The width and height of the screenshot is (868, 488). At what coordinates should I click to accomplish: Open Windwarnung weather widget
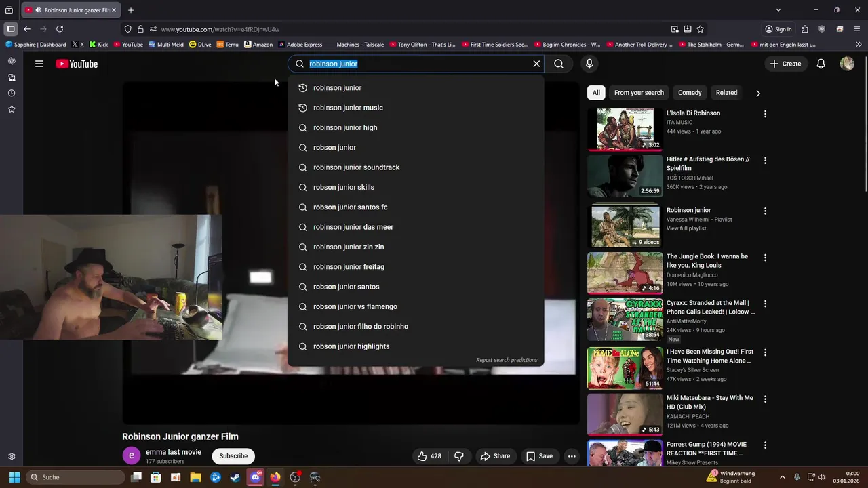tap(730, 477)
